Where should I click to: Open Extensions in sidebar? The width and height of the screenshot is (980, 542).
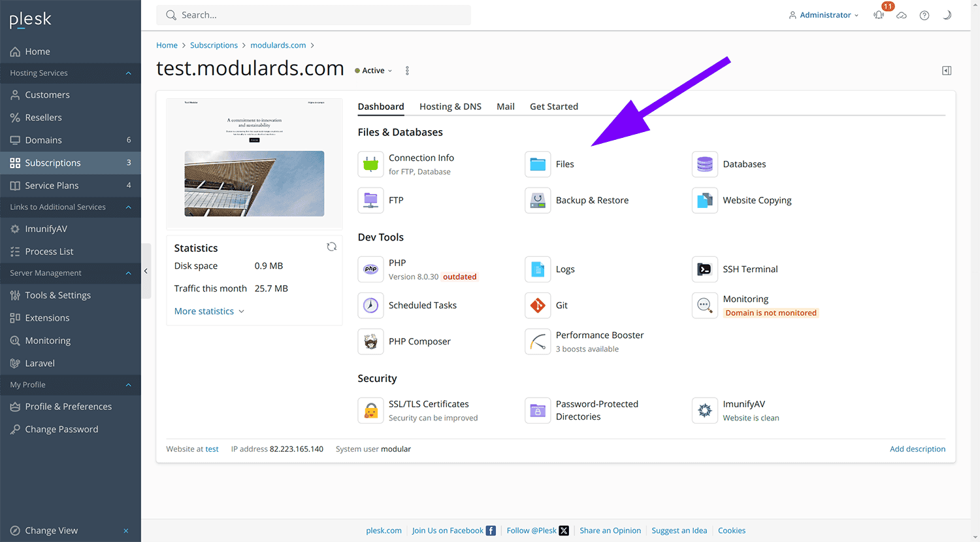coord(71,318)
